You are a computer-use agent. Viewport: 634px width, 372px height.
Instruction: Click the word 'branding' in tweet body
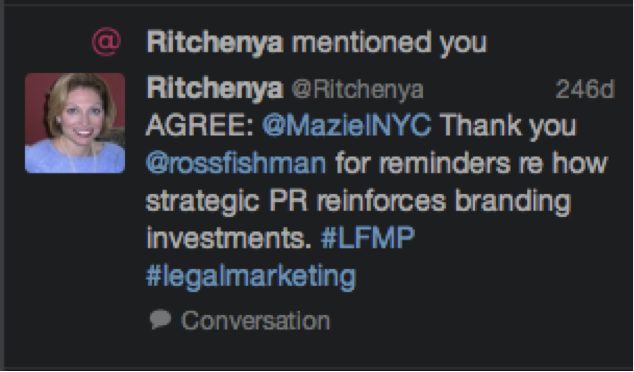pos(513,201)
